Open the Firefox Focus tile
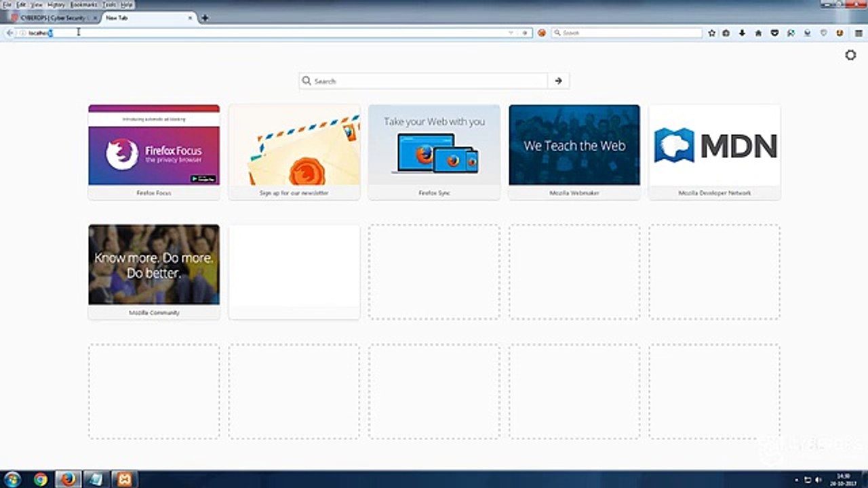The height and width of the screenshot is (488, 868). (154, 152)
